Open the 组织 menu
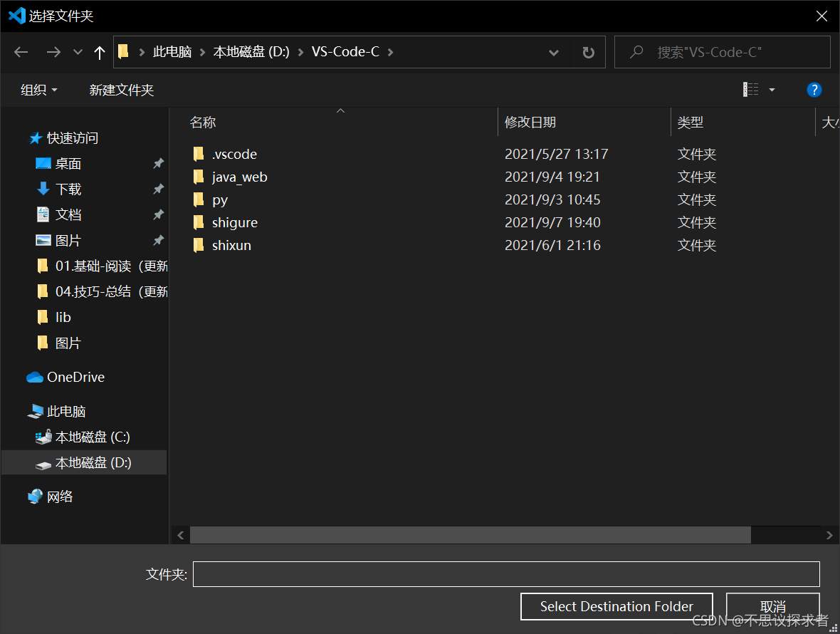840x634 pixels. (38, 90)
